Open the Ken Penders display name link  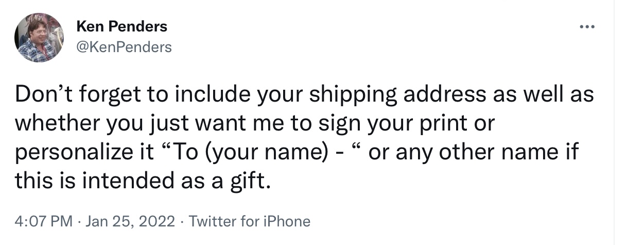coord(121,26)
